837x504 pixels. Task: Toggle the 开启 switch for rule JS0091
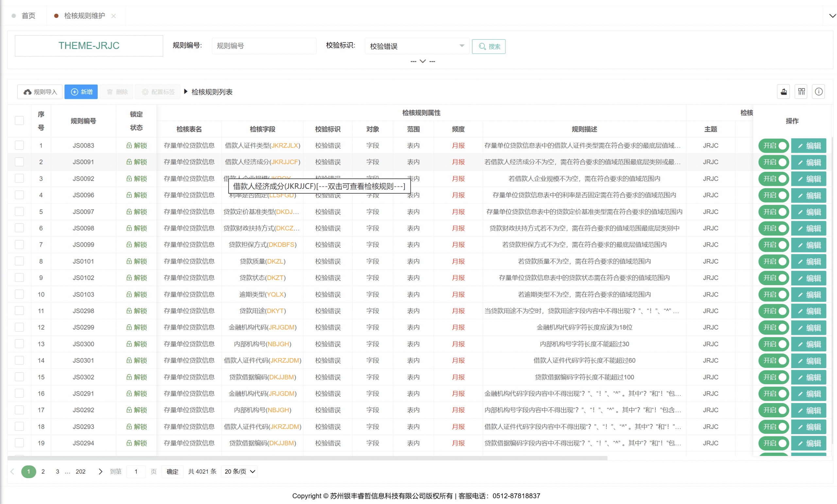[774, 162]
